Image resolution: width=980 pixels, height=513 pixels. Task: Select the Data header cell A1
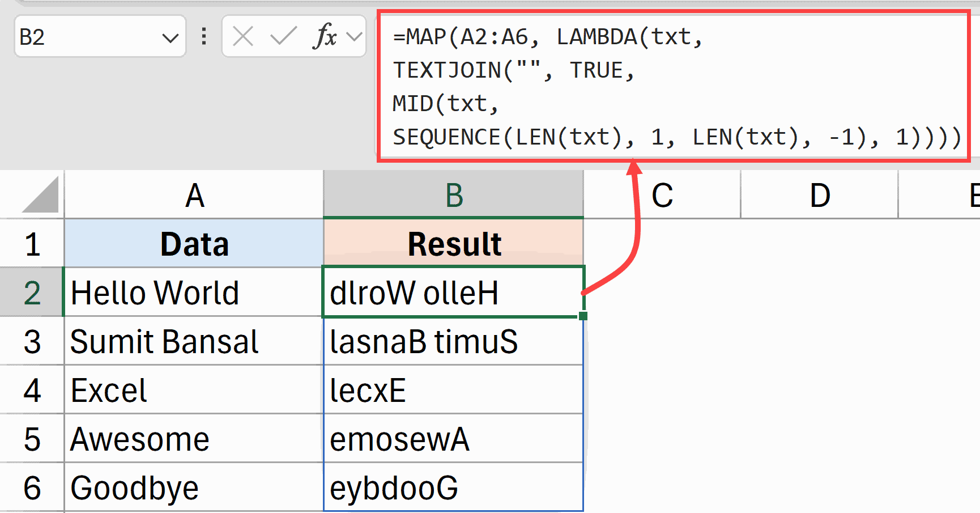click(x=194, y=244)
